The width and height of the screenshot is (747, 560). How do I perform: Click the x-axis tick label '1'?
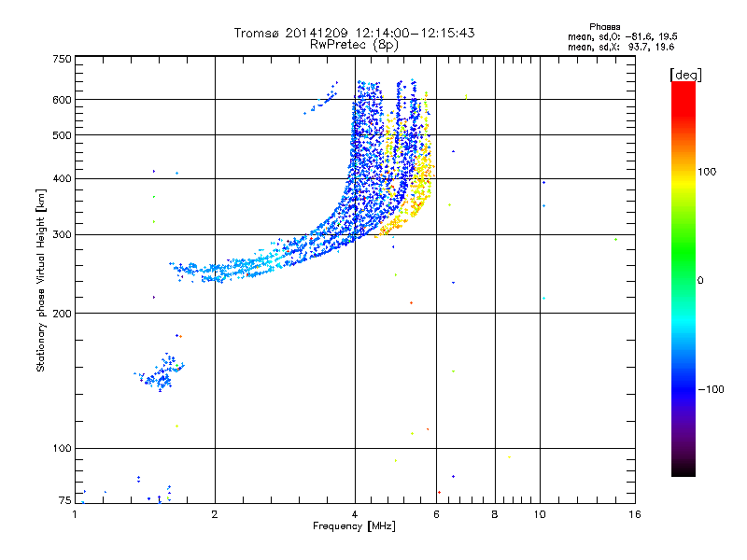[75, 514]
